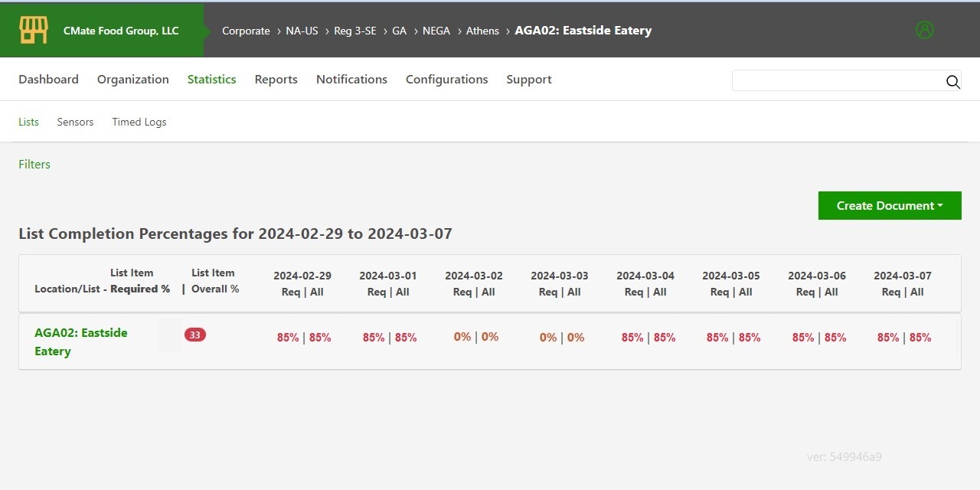Screen dimensions: 980x490
Task: Click the search magnifier icon
Action: point(952,82)
